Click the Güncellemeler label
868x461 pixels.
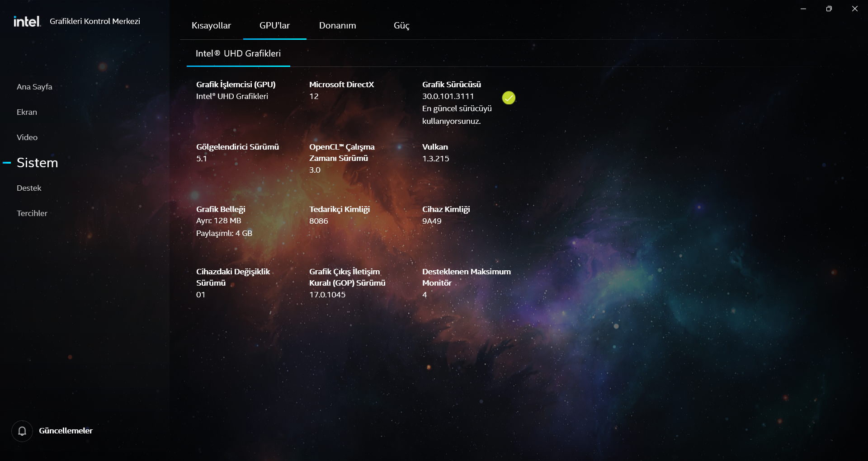pyautogui.click(x=66, y=431)
